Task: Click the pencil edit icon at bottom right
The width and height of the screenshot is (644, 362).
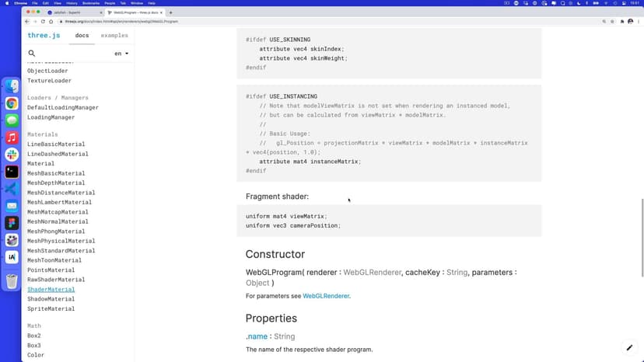Action: pyautogui.click(x=629, y=348)
